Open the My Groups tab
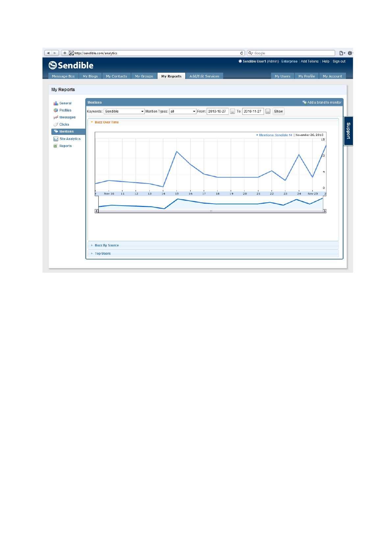 click(144, 76)
